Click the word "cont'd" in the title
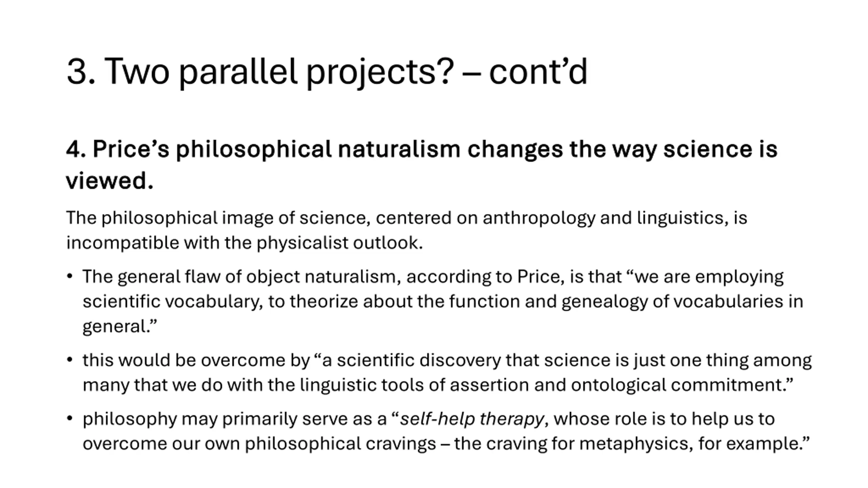This screenshot has width=868, height=488. 538,72
